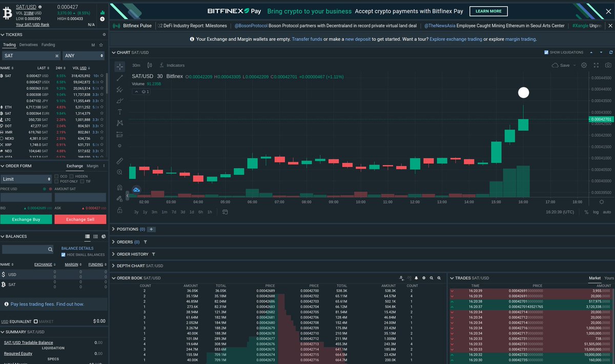This screenshot has height=364, width=615.
Task: Open chart settings gear icon
Action: point(583,65)
